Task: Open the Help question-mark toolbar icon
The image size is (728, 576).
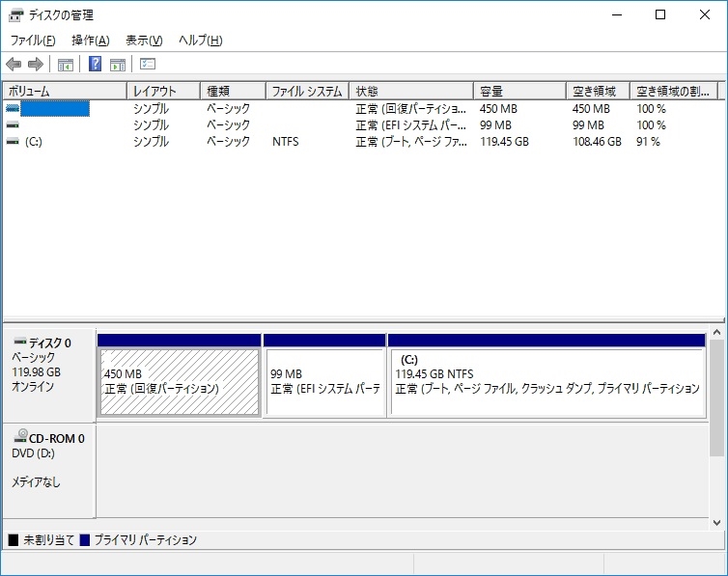Action: 96,64
